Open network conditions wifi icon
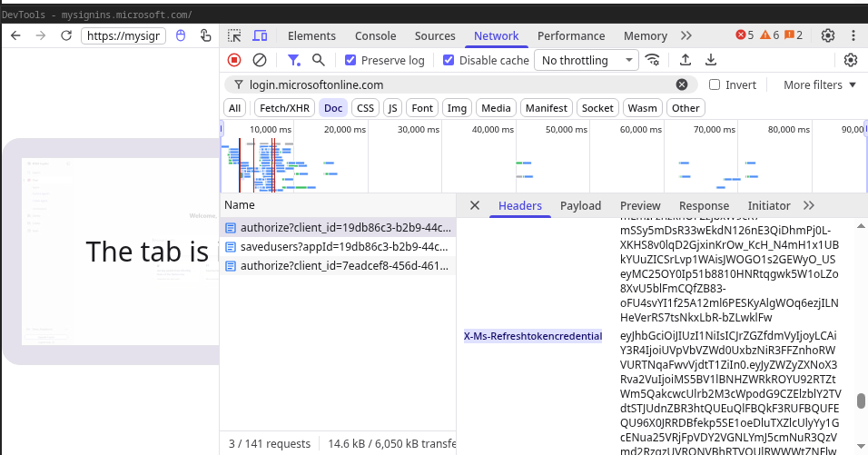Image resolution: width=868 pixels, height=455 pixels. pos(652,60)
